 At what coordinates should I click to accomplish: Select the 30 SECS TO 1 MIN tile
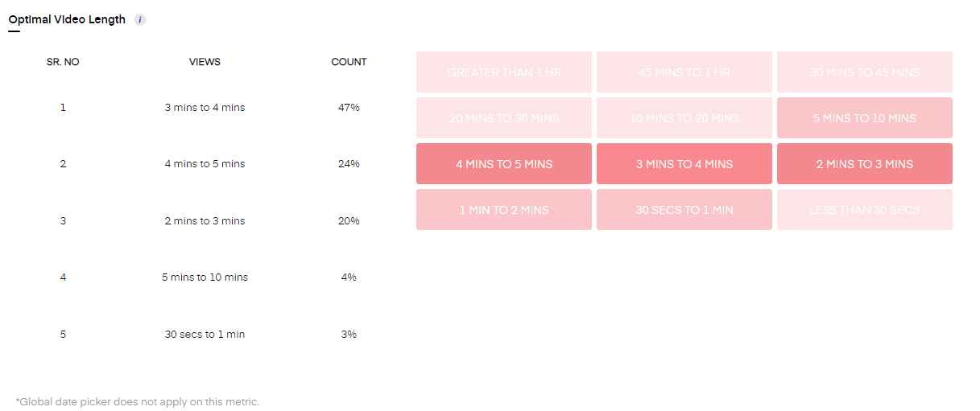coord(684,210)
